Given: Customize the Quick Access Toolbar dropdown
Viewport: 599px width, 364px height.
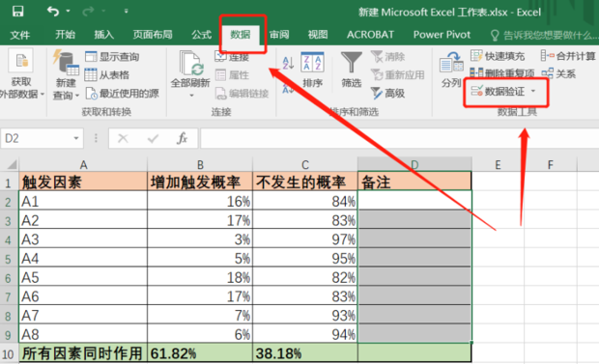Looking at the screenshot, I should 126,11.
